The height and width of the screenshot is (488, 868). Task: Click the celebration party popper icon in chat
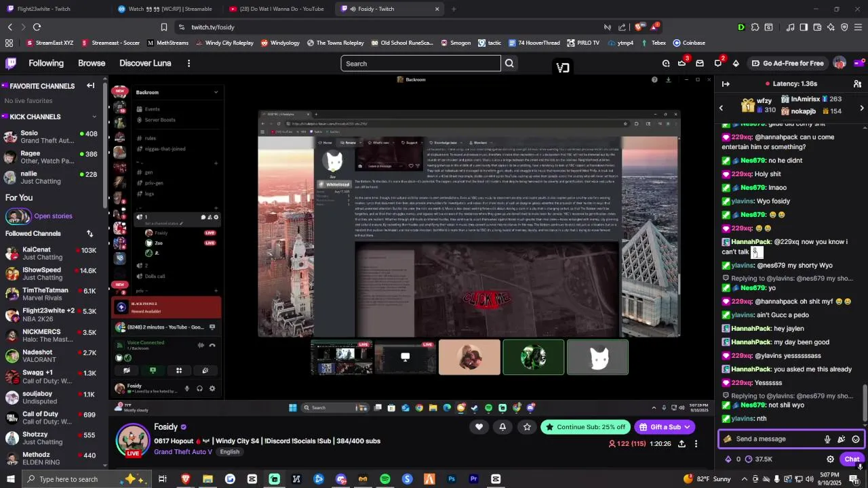point(842,439)
